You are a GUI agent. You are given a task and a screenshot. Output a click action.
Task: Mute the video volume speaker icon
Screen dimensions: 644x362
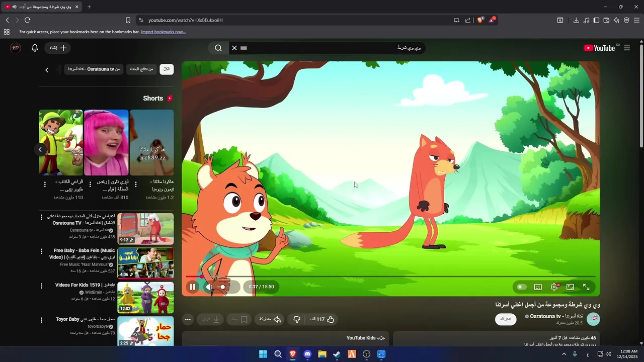coord(209,287)
